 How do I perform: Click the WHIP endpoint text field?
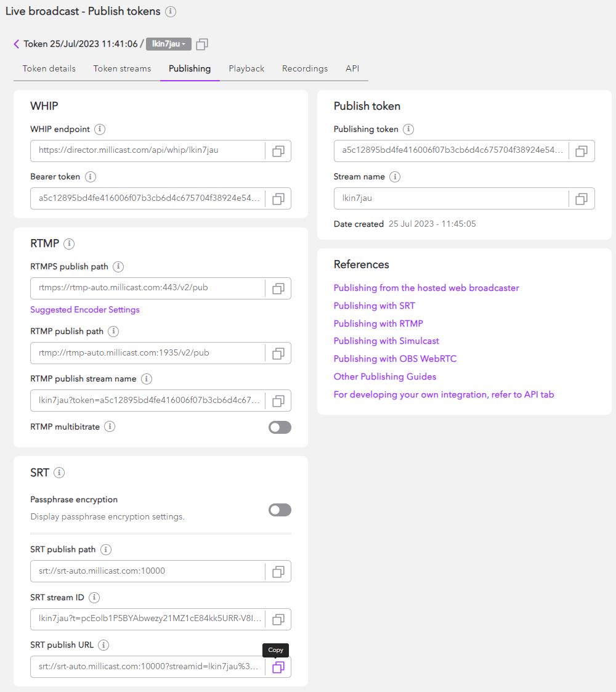(x=148, y=150)
